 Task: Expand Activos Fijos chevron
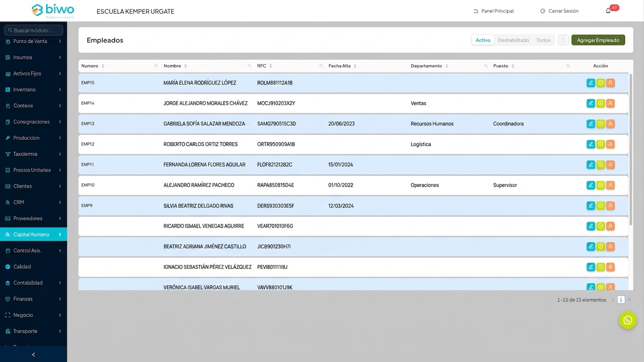60,74
